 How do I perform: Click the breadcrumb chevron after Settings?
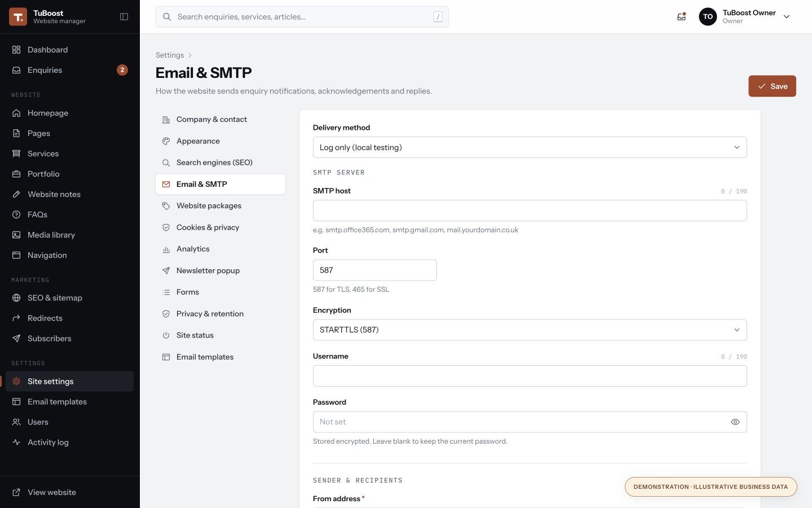coord(190,55)
